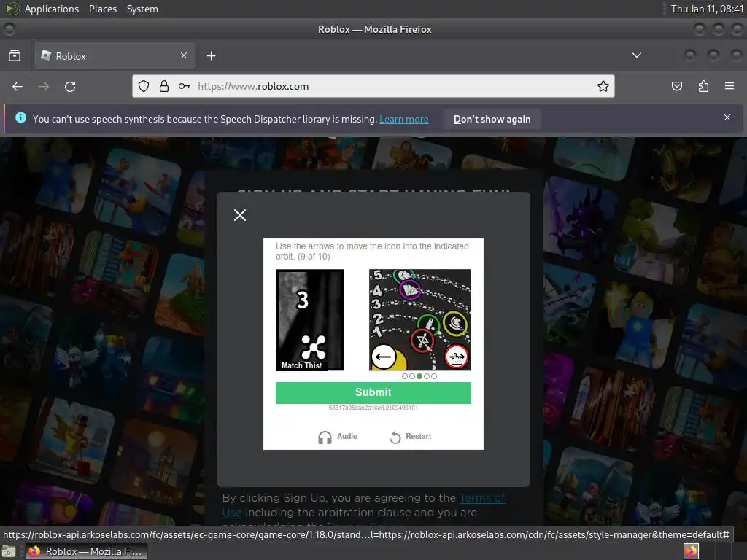Viewport: 747px width, 560px height.
Task: Open the Terms of Use link
Action: coord(482,498)
